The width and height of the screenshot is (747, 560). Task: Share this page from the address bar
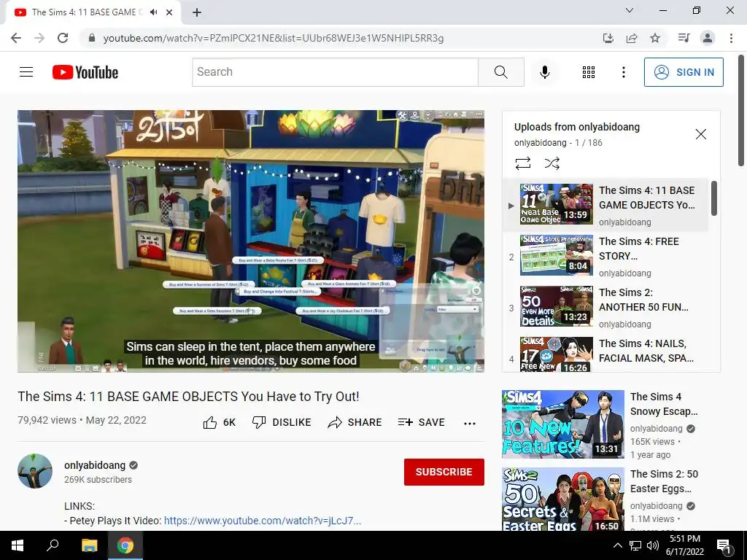click(x=632, y=38)
